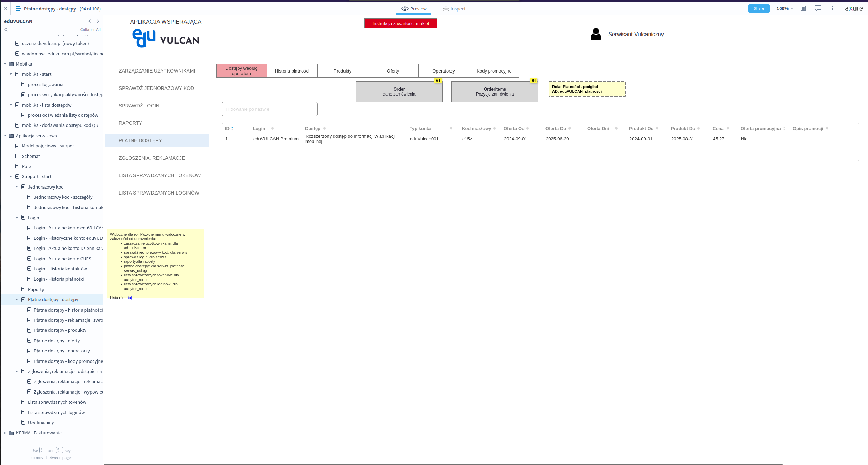Expand the KERMA - Fakturowanie folder
Screen dimensions: 868x465
tap(5, 433)
